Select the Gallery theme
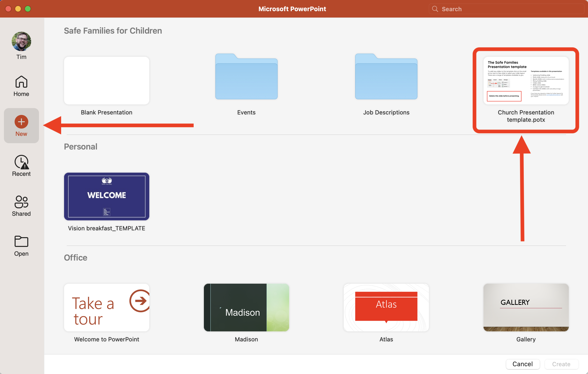588x374 pixels. coord(525,308)
